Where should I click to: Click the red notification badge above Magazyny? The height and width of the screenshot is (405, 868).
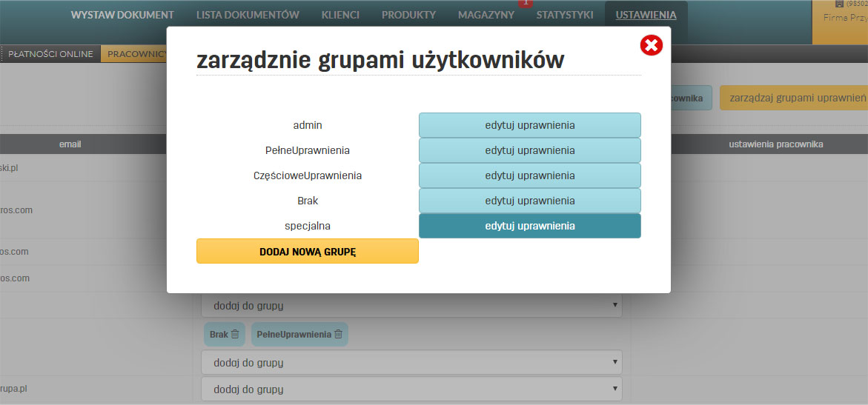point(526,3)
